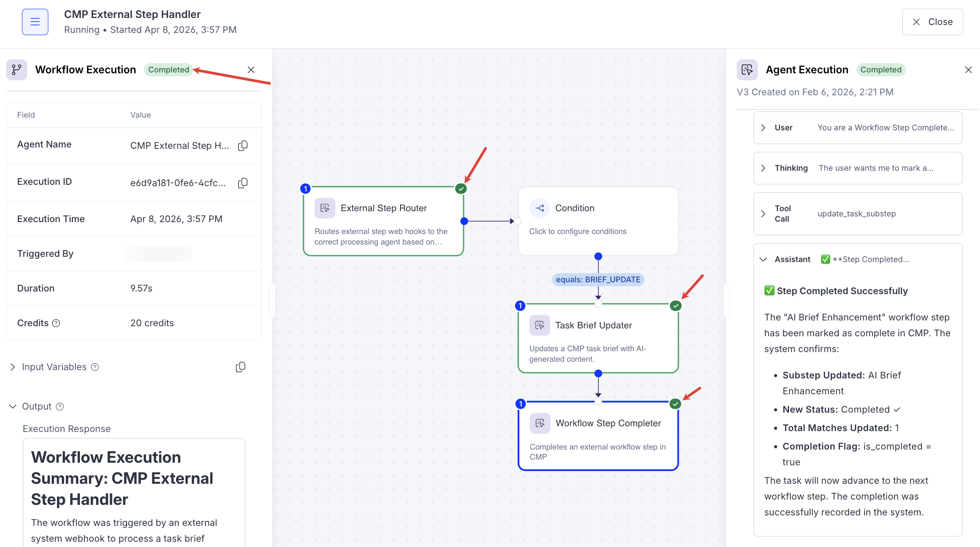Image resolution: width=980 pixels, height=547 pixels.
Task: Copy the Input Variables content
Action: [x=241, y=367]
